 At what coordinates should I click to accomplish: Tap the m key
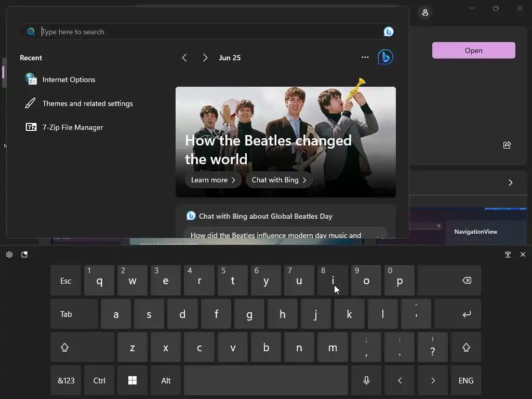click(332, 347)
